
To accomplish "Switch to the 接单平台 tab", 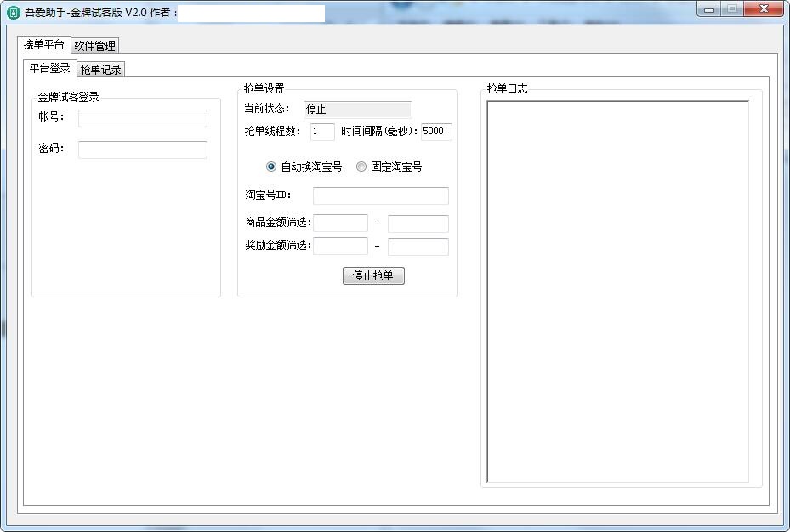I will point(43,44).
